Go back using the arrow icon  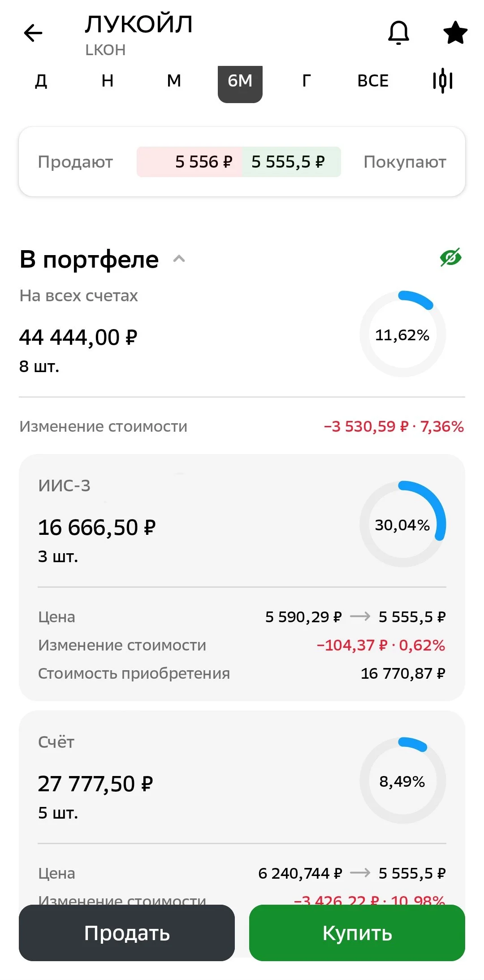(33, 33)
